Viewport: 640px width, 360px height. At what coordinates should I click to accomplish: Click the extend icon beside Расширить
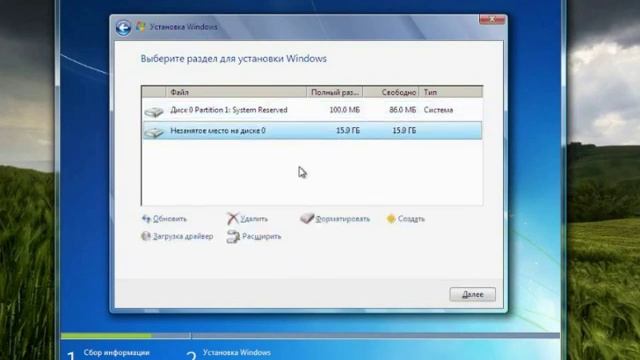(233, 237)
